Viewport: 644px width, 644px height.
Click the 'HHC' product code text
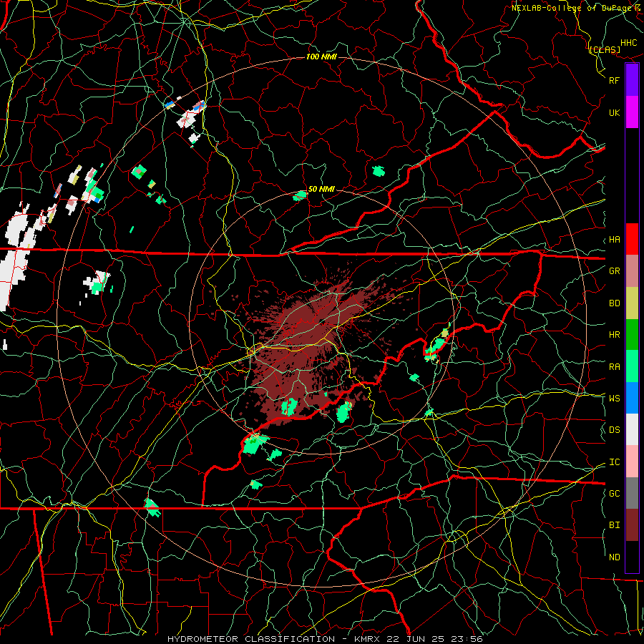(x=628, y=43)
